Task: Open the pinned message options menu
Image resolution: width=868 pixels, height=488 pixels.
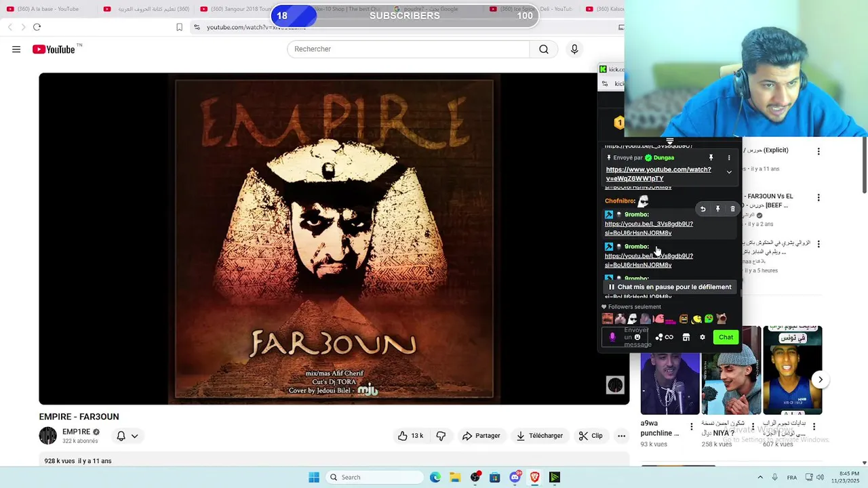Action: [x=729, y=158]
